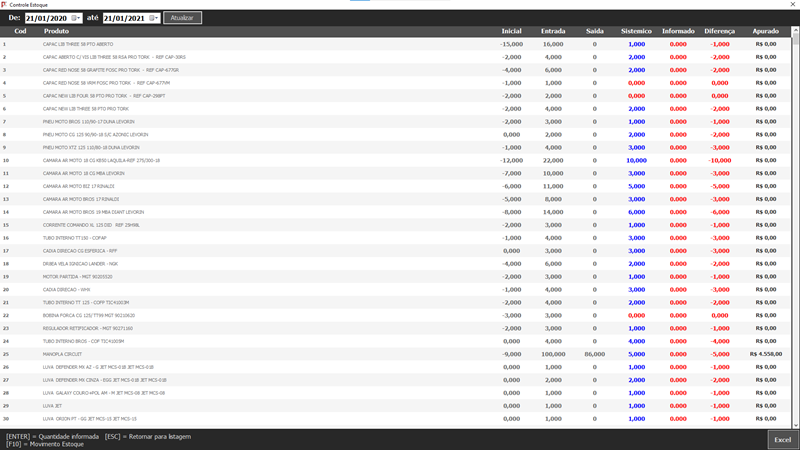800x450 pixels.
Task: Select PNEU MOTO CG 125 90/90-18 row
Action: [x=395, y=135]
